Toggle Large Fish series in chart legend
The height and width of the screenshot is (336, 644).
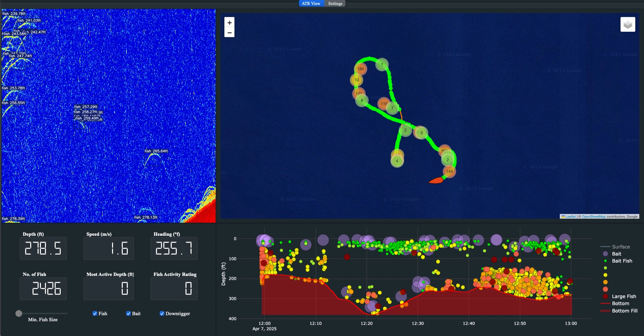click(624, 296)
